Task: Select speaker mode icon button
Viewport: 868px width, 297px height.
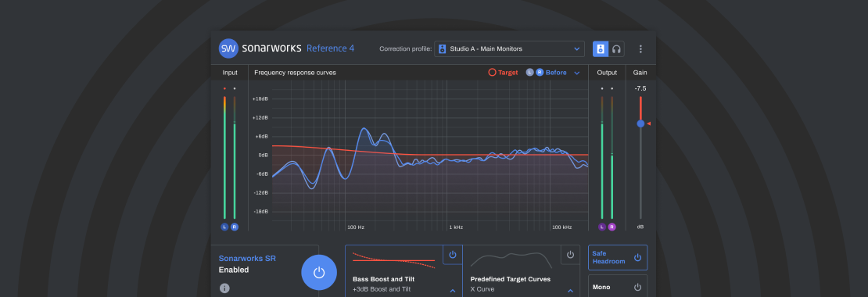Action: 601,48
